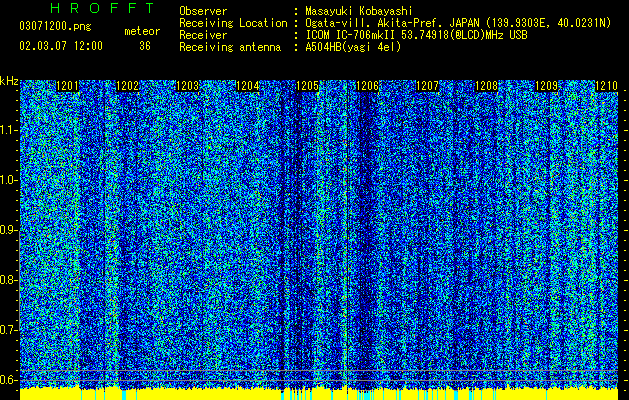The image size is (629, 400).
Task: Click time marker 1202
Action: (x=128, y=86)
